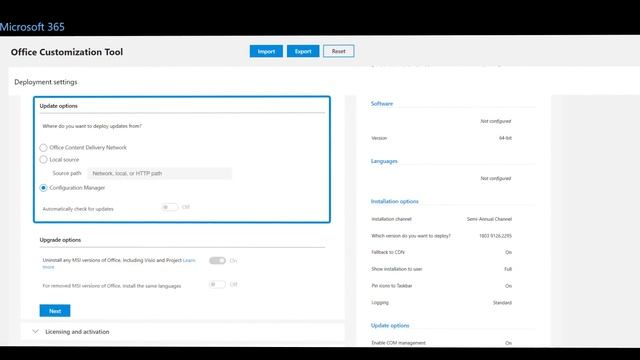Screen dimensions: 640x360
Task: Click the Office Customization Tool title
Action: (x=67, y=52)
